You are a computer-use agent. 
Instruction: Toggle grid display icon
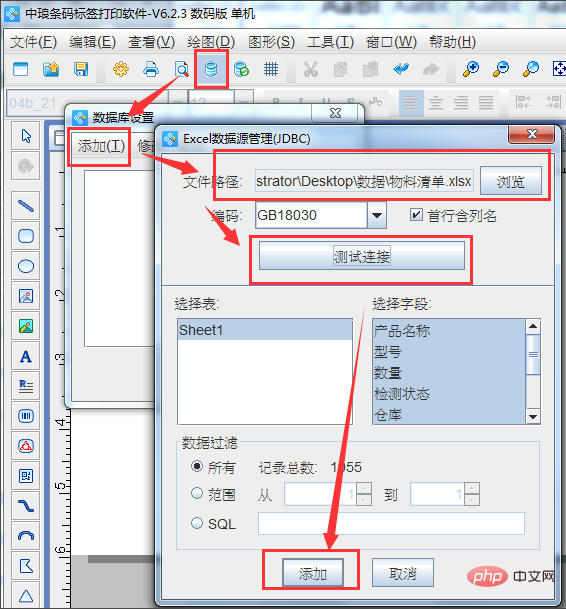271,70
